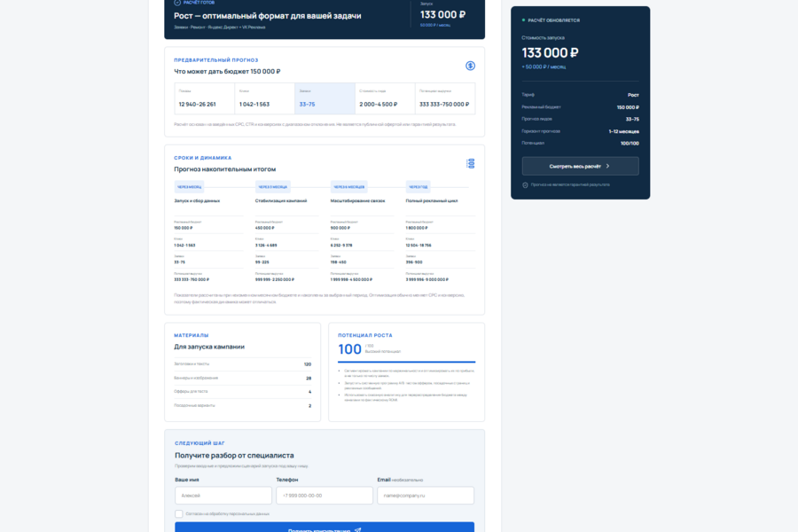The image size is (798, 532).
Task: Select the Стоимость лида forecast cell
Action: click(x=386, y=98)
